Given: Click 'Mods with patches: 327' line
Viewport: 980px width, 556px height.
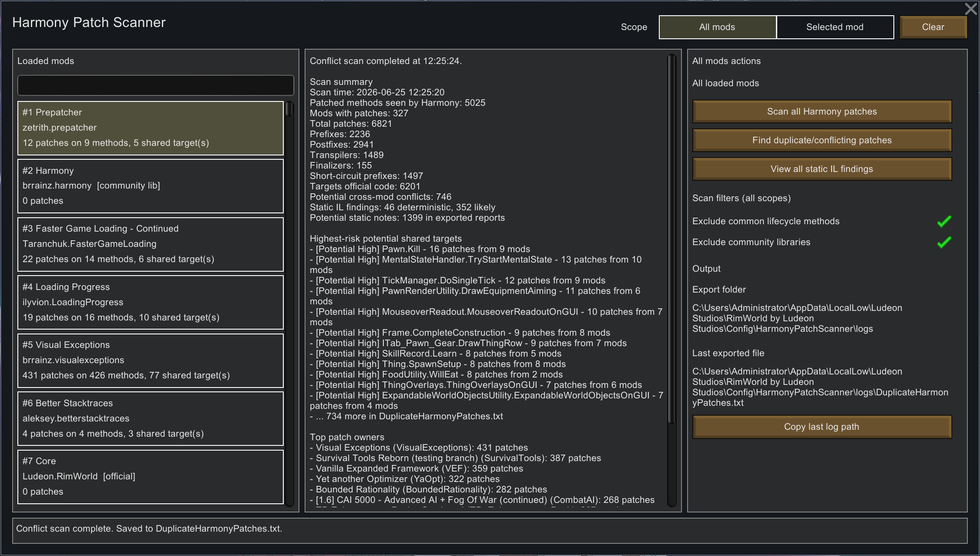Looking at the screenshot, I should pos(359,113).
